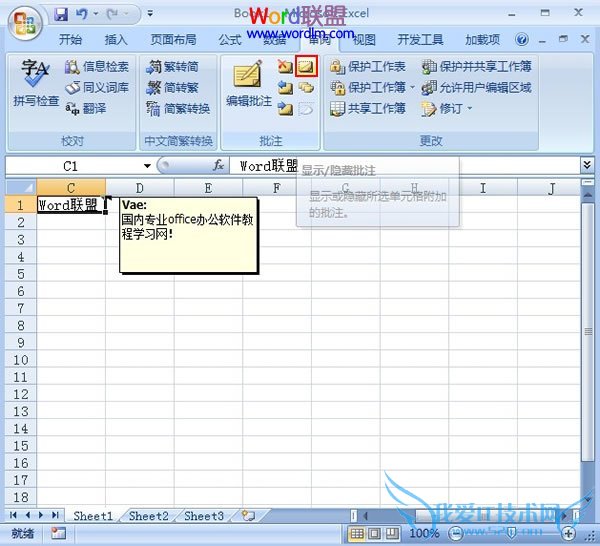Open the 页面布局 tab
600x546 pixels.
pos(173,39)
